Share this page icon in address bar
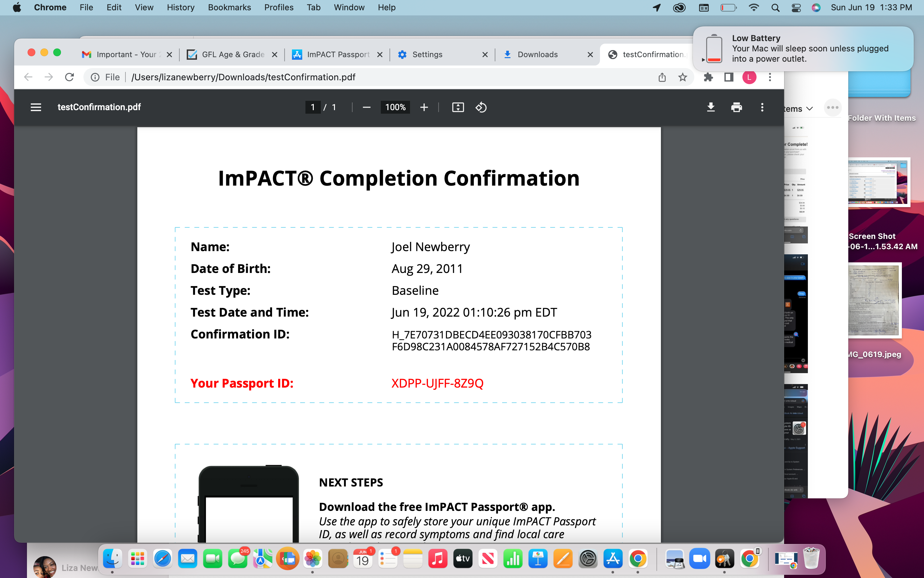924x578 pixels. 662,77
